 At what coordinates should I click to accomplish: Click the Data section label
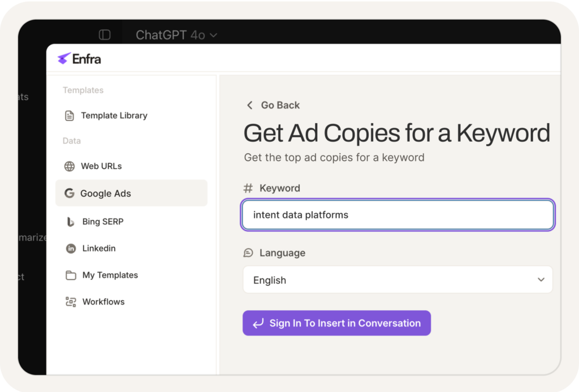(72, 141)
